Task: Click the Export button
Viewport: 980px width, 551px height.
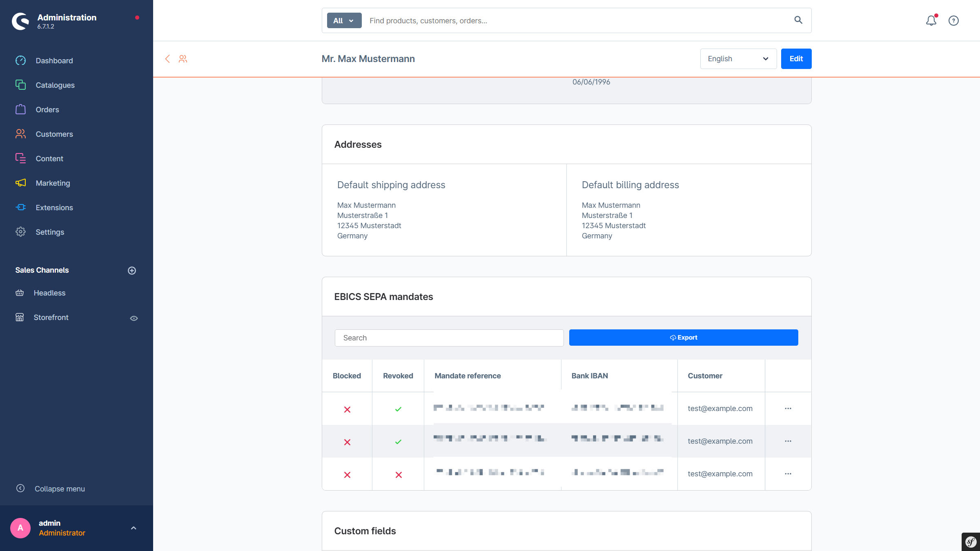Action: [683, 338]
